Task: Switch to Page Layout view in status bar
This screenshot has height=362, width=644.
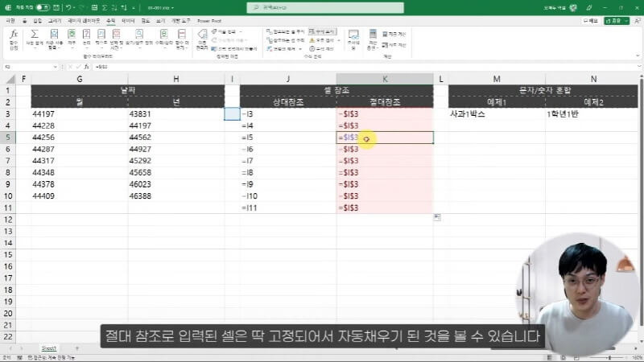Action: click(563, 358)
